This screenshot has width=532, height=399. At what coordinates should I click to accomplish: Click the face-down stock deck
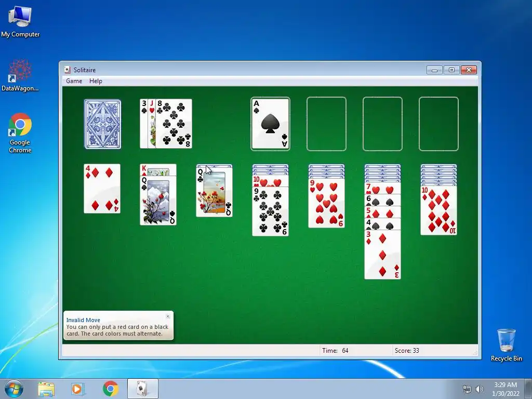(x=102, y=124)
